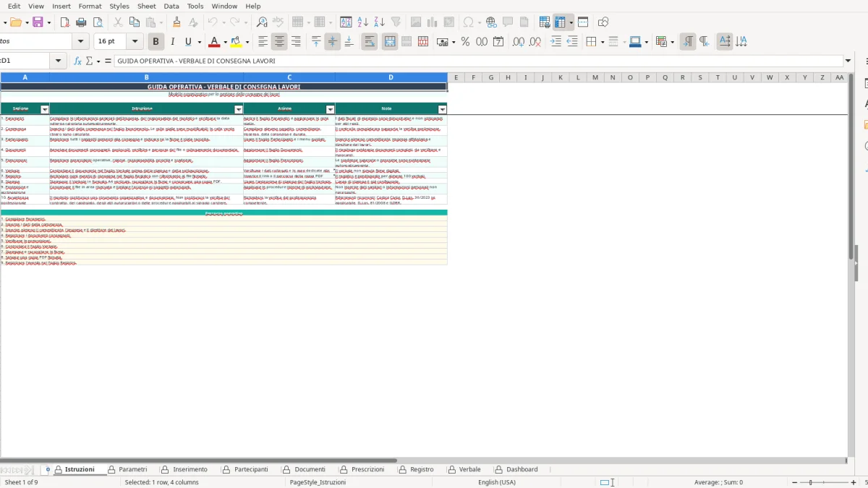Click the Define Print Area icon
This screenshot has width=868, height=488.
[x=545, y=22]
